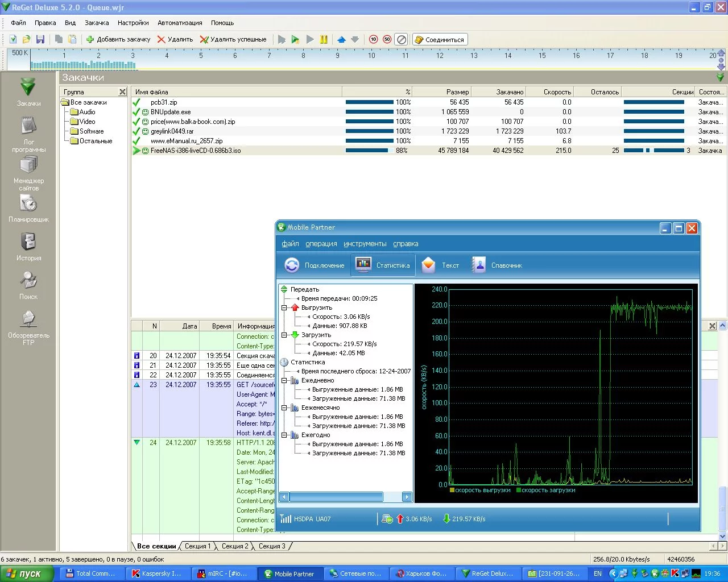The width and height of the screenshot is (728, 582).
Task: Click the statistics tree horizontal scrollbar thumb
Action: (336, 497)
